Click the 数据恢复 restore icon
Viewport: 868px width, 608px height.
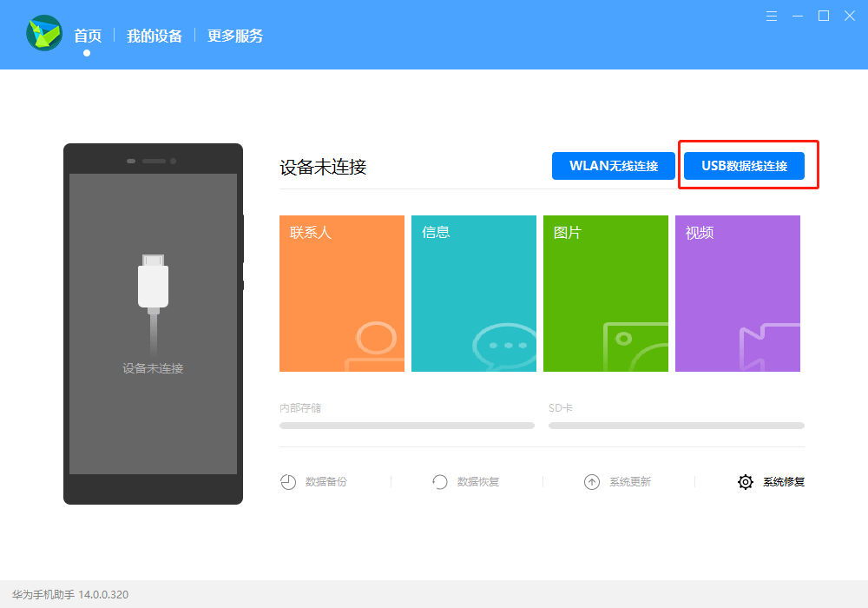point(439,482)
